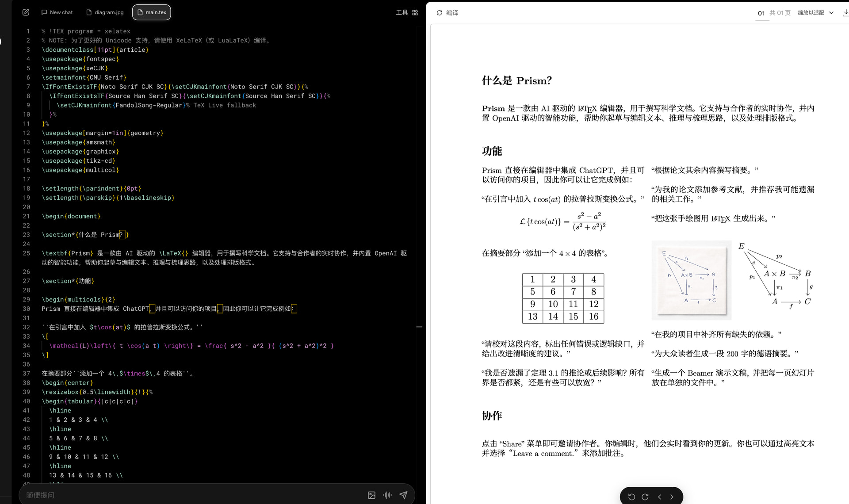Click the redo rotate-right icon in preview toolbar

pyautogui.click(x=645, y=497)
